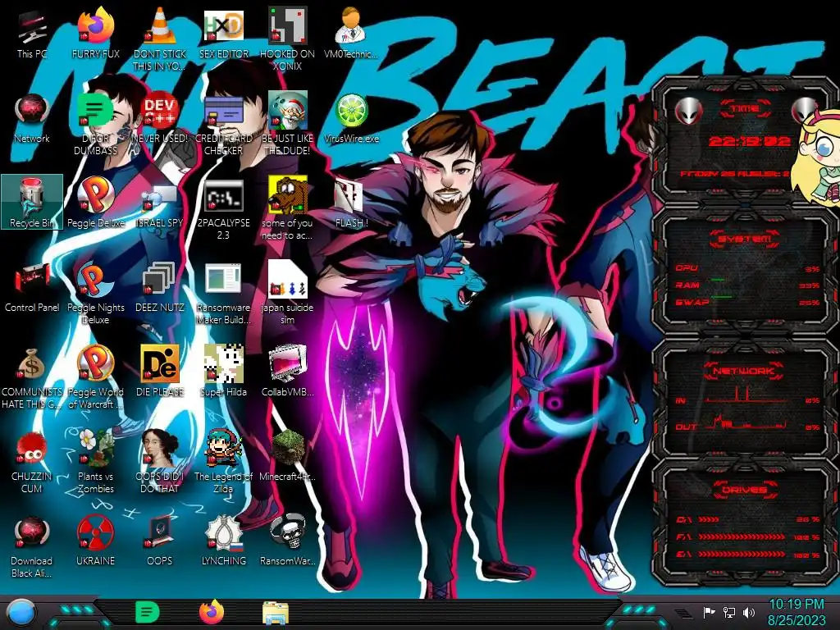Click the TIME header in the widget
This screenshot has height=630, width=840.
click(745, 109)
